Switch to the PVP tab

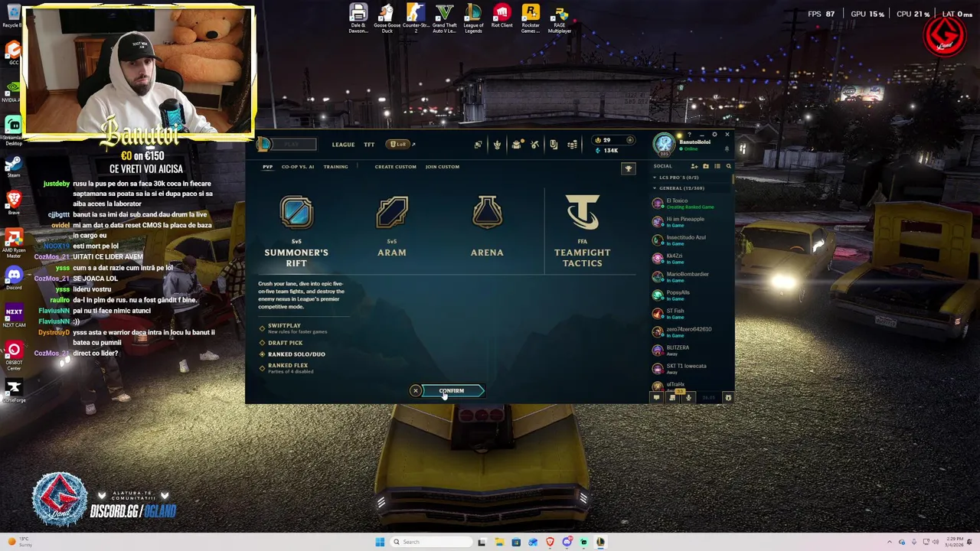pos(267,167)
